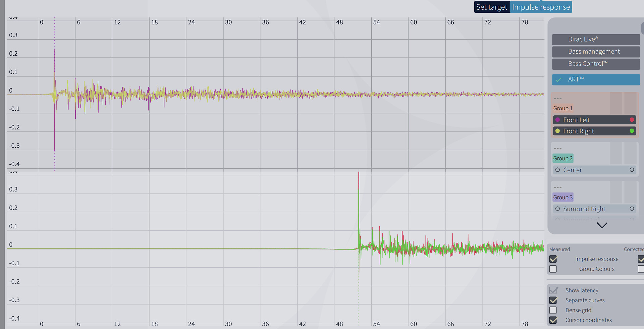644x329 pixels.
Task: Switch to the Set target tab
Action: point(492,7)
